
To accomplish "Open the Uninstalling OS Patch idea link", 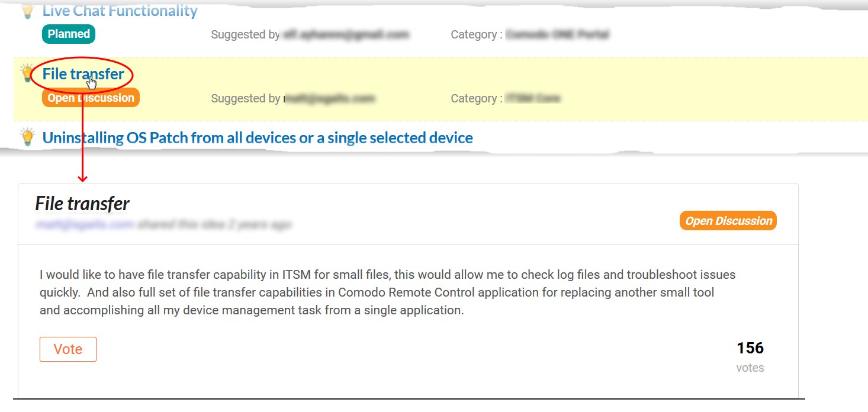I will [258, 138].
